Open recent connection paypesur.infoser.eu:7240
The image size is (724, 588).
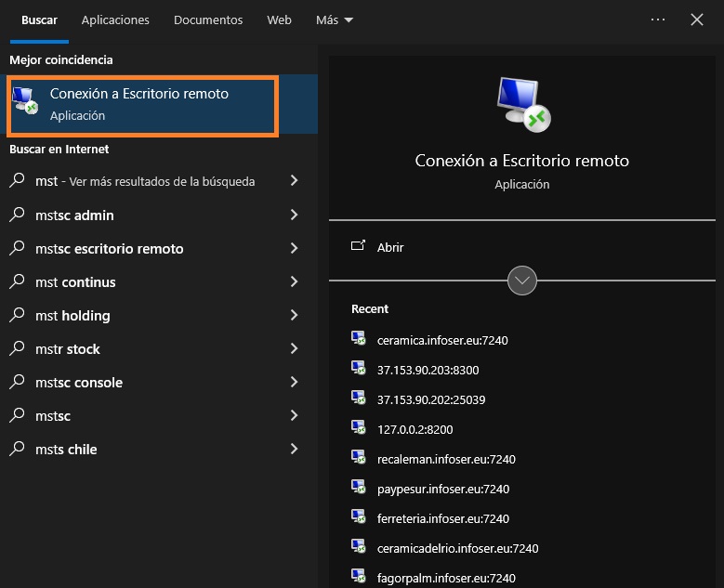click(443, 490)
